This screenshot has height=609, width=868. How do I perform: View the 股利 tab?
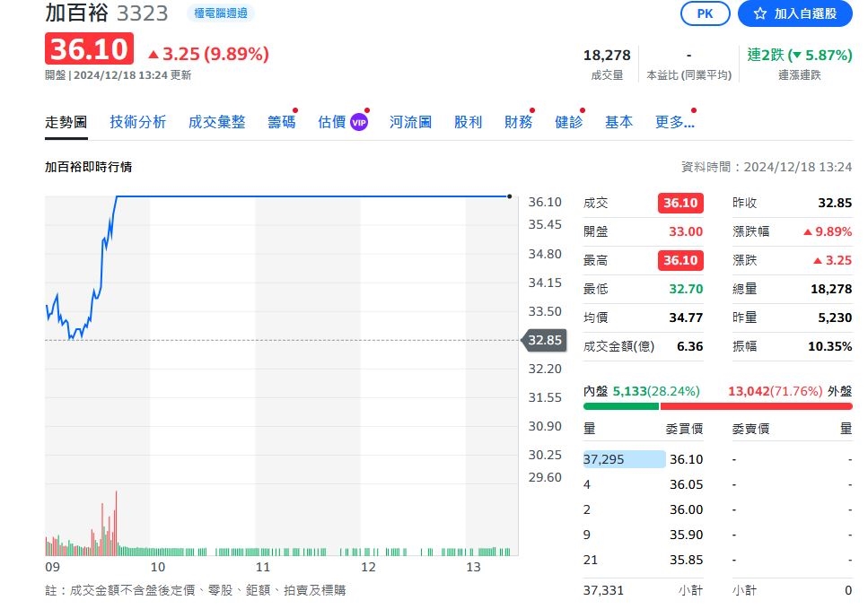pyautogui.click(x=468, y=121)
